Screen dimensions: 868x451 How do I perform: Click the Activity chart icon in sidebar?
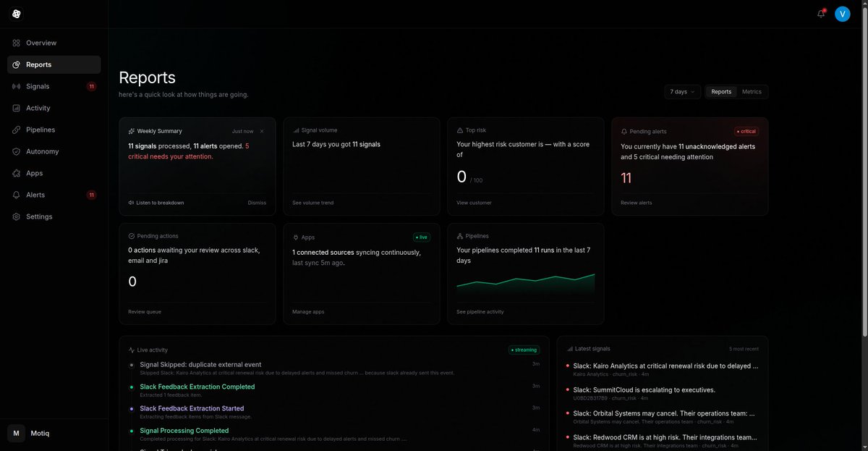pos(16,108)
